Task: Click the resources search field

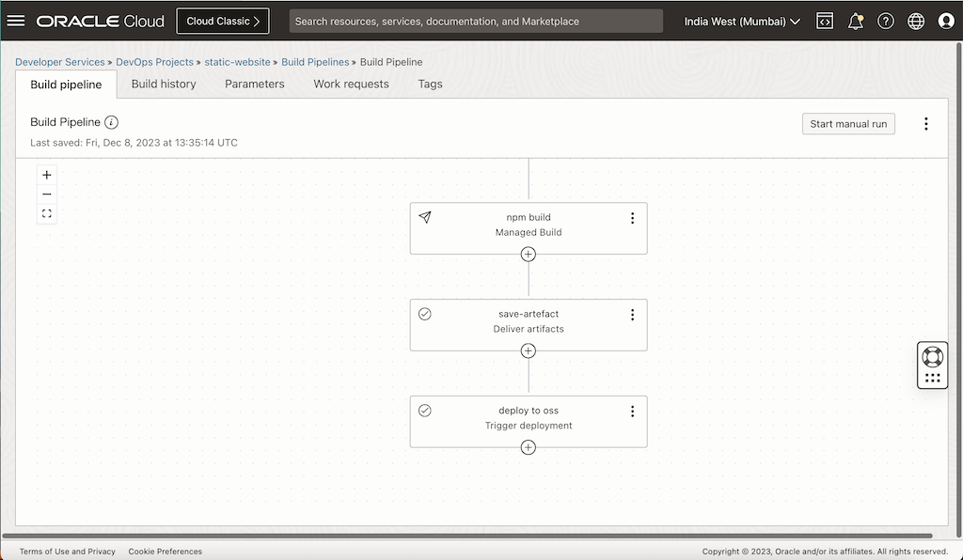Action: coord(475,21)
